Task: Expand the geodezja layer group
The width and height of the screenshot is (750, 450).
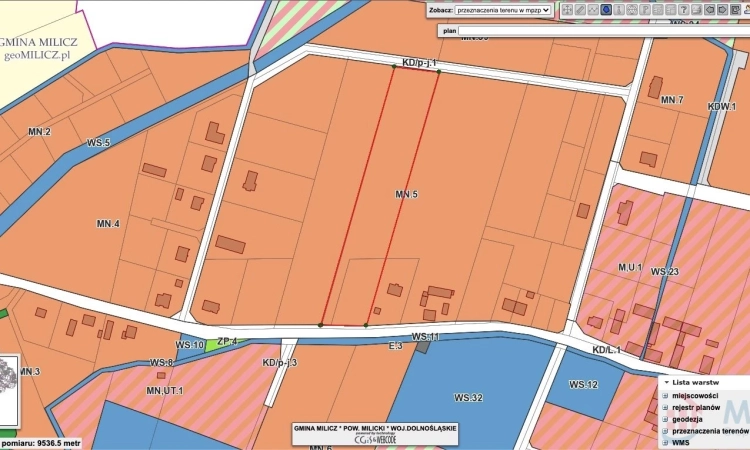Action: [666, 419]
